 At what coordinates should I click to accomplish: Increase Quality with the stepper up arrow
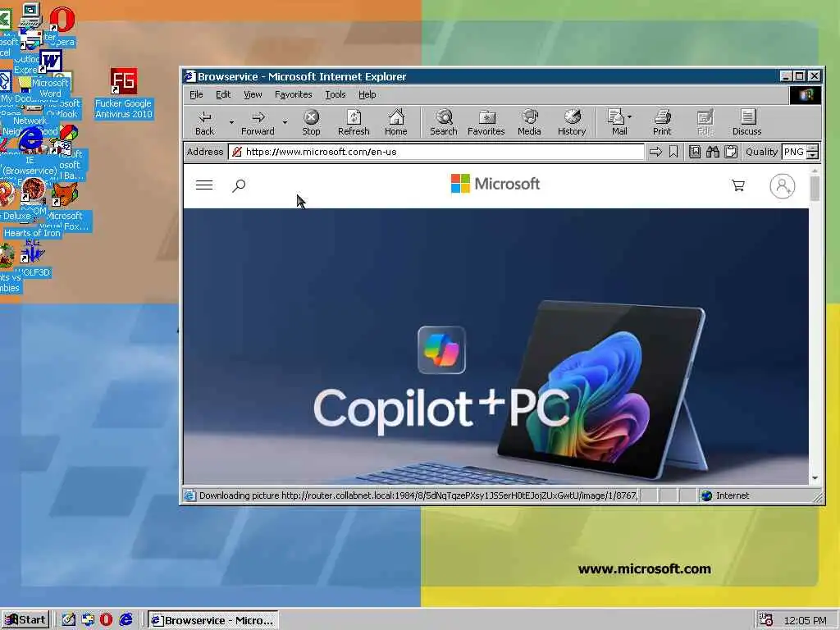click(813, 148)
